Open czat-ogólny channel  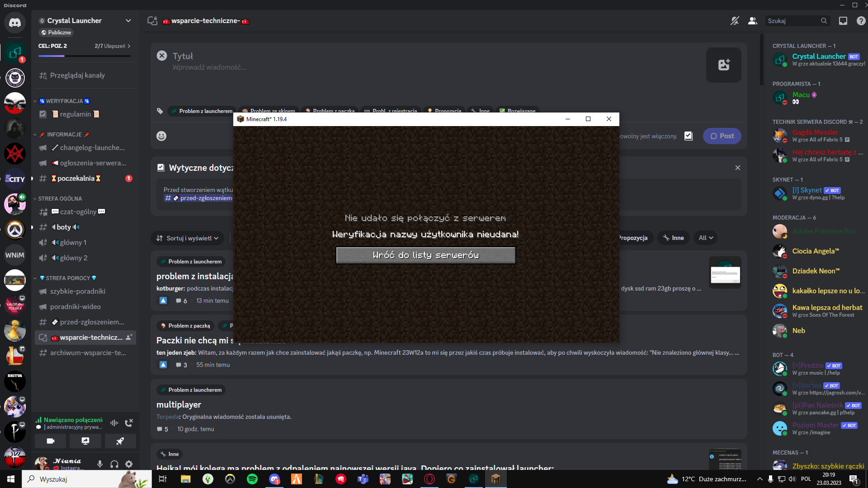tap(78, 212)
